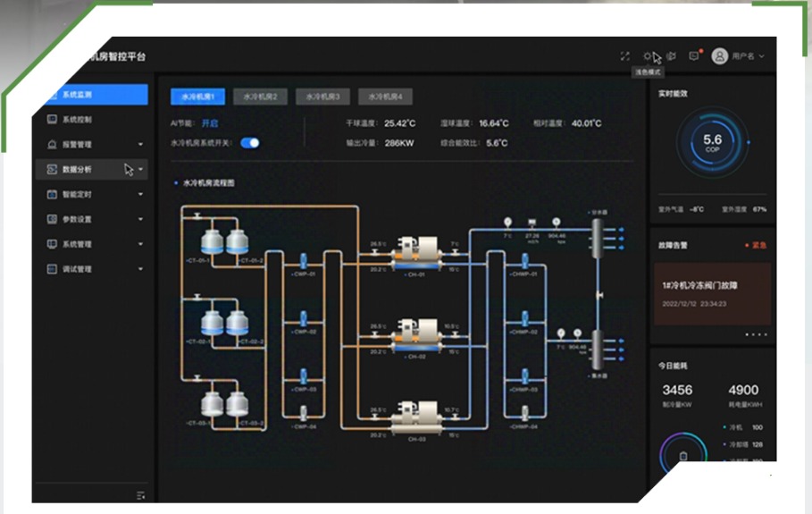Viewport: 812px width, 514px height.
Task: Select the 水冷机房4 tab
Action: click(385, 97)
